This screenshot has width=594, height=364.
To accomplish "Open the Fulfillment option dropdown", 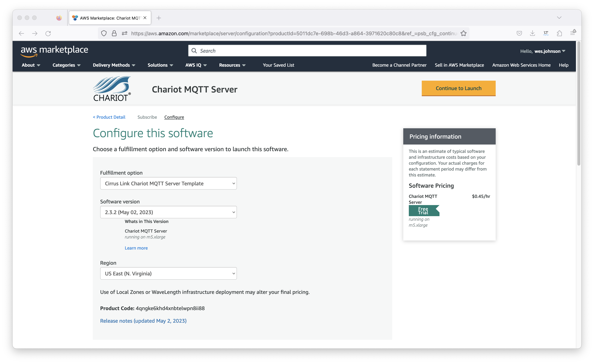I will (168, 183).
